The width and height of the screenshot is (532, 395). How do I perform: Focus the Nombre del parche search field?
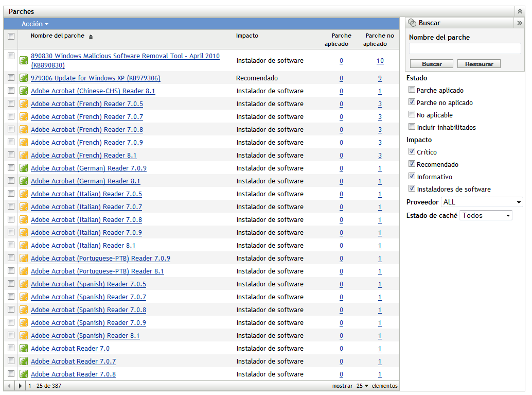[x=465, y=48]
